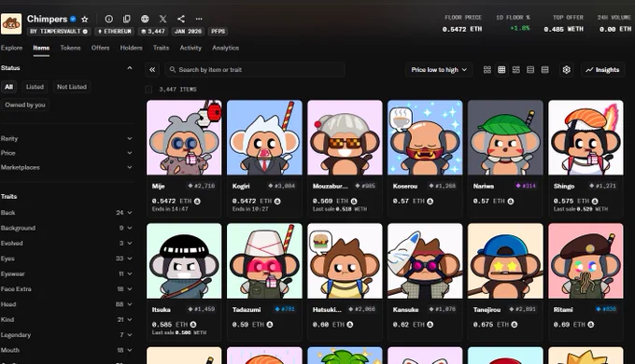Open the Mije NFT card image
Viewport: 635px width, 364px height.
[184, 137]
